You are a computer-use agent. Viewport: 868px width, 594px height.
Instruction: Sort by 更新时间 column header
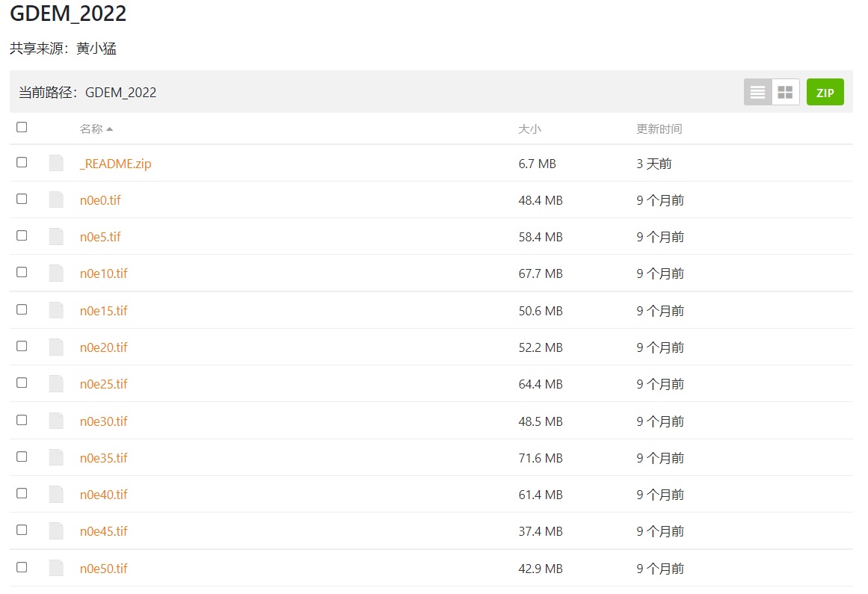point(659,129)
